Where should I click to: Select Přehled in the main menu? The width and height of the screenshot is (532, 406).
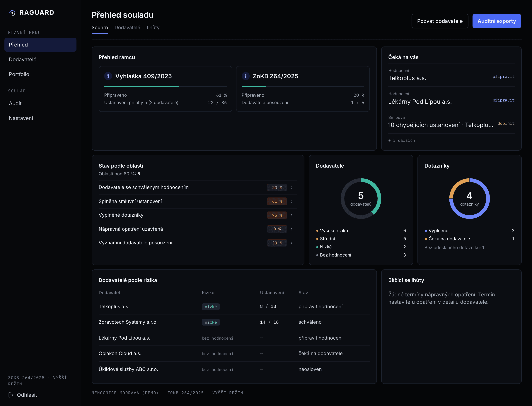pyautogui.click(x=40, y=45)
